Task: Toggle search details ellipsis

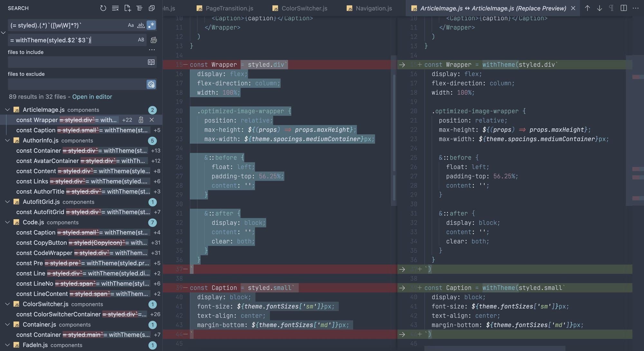Action: [x=152, y=50]
